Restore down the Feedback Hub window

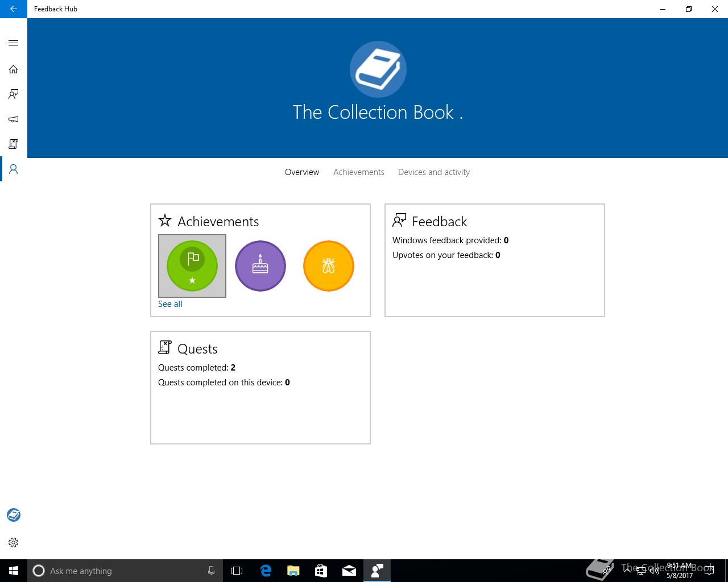click(x=689, y=9)
